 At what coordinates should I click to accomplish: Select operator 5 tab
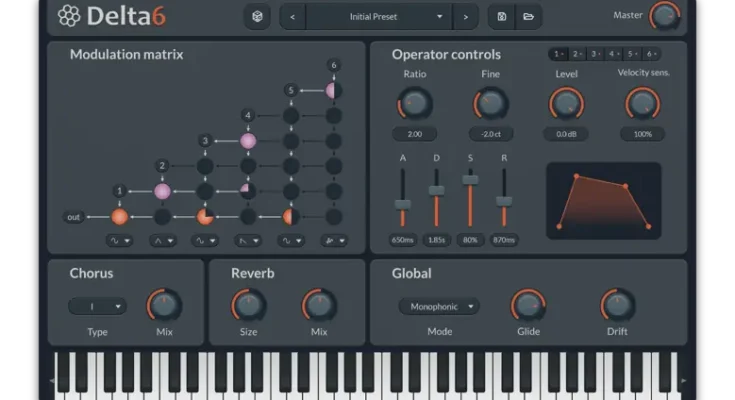632,54
